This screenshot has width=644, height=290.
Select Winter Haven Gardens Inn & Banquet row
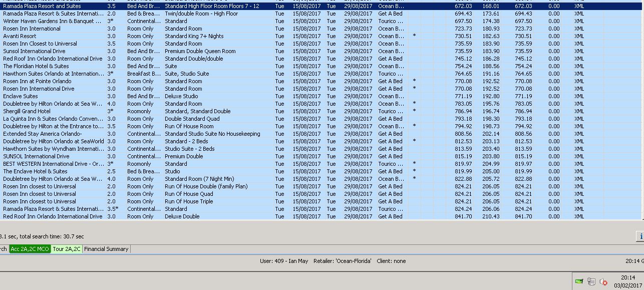(320, 21)
